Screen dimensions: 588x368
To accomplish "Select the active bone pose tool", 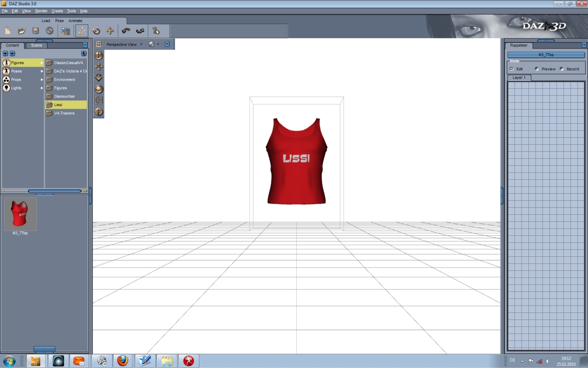I will 82,31.
